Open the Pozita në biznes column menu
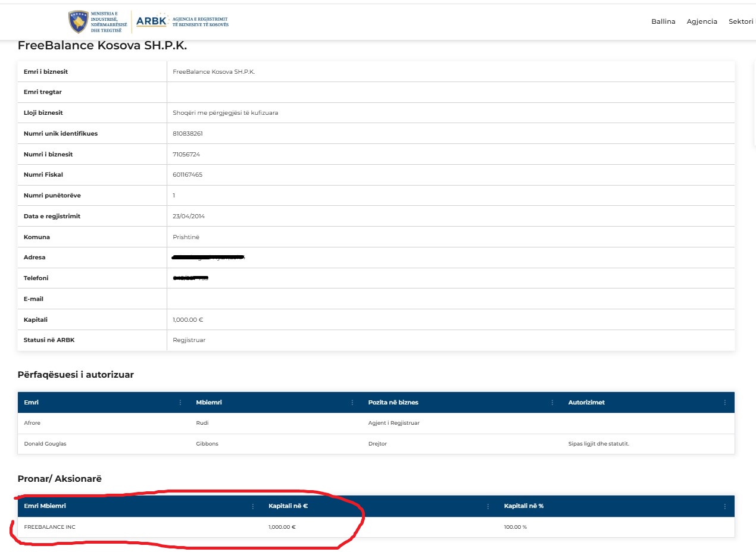Image resolution: width=756 pixels, height=552 pixels. (x=553, y=403)
